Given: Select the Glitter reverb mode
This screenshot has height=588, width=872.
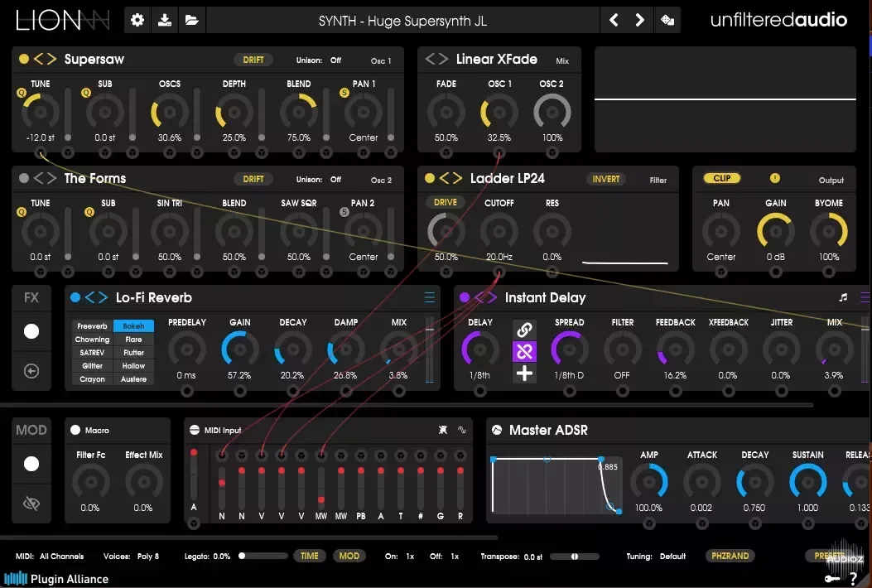Looking at the screenshot, I should 92,366.
